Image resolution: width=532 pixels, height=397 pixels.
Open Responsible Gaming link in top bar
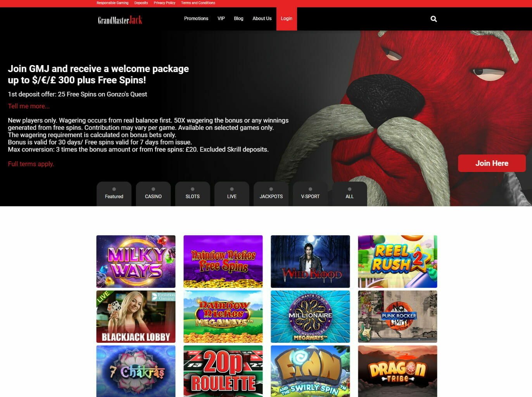click(112, 3)
